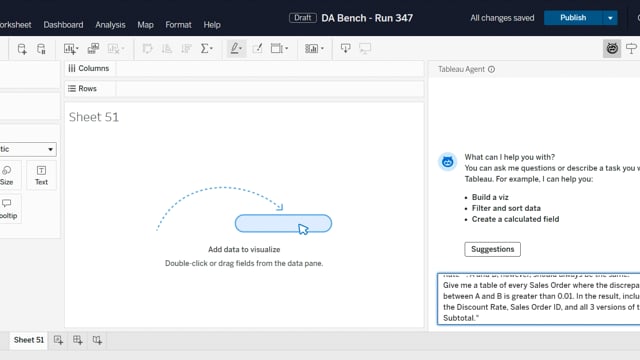Click the Sort Ascending toolbar icon

(x=167, y=49)
